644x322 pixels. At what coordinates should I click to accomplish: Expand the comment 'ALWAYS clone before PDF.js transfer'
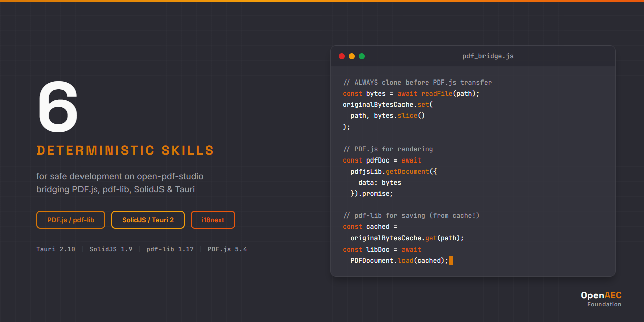417,82
